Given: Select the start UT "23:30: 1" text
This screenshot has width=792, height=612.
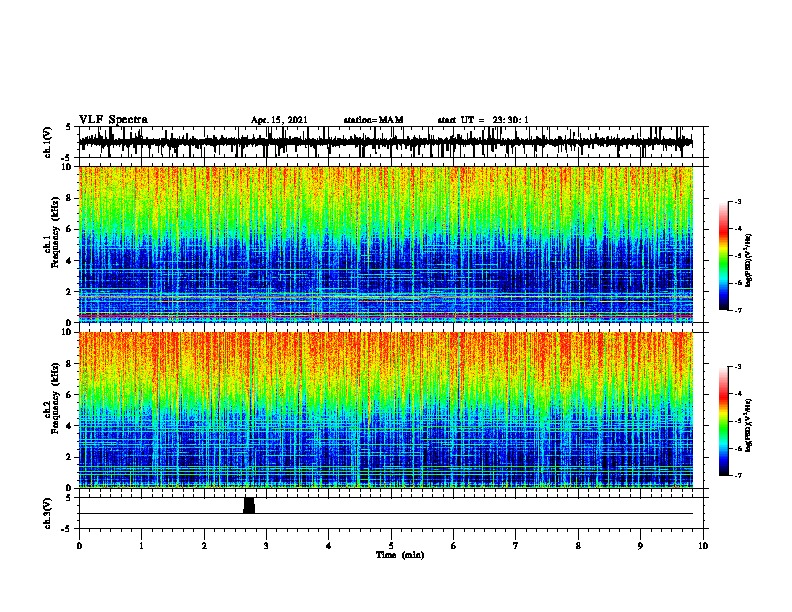Looking at the screenshot, I should pyautogui.click(x=510, y=120).
